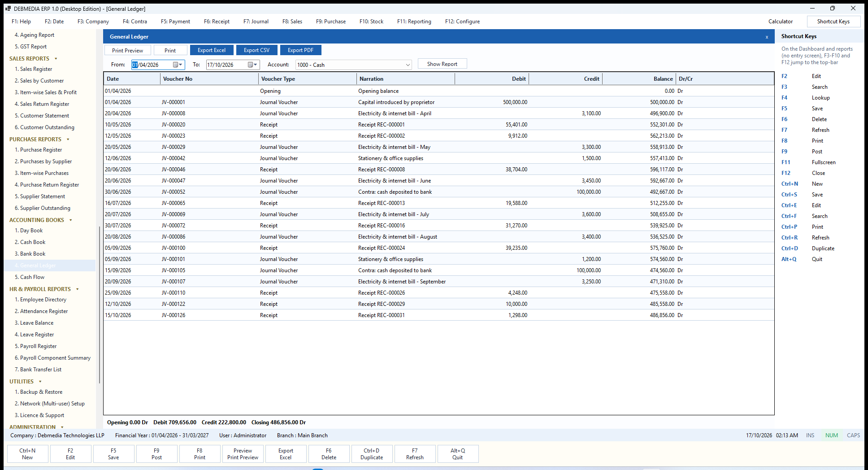Click Print Preview above the ledger table
Screen dimensions: 868x470
128,50
